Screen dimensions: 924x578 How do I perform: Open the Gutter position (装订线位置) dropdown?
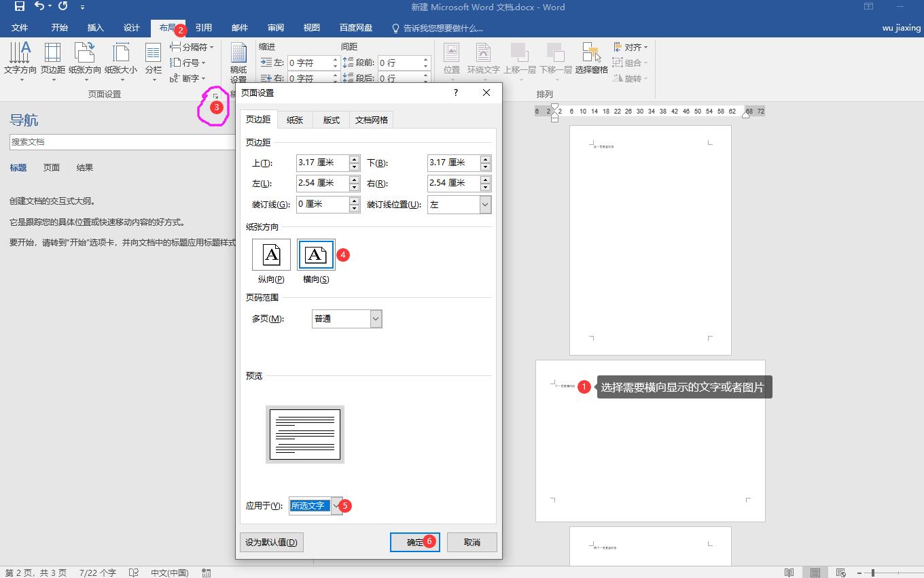click(484, 205)
